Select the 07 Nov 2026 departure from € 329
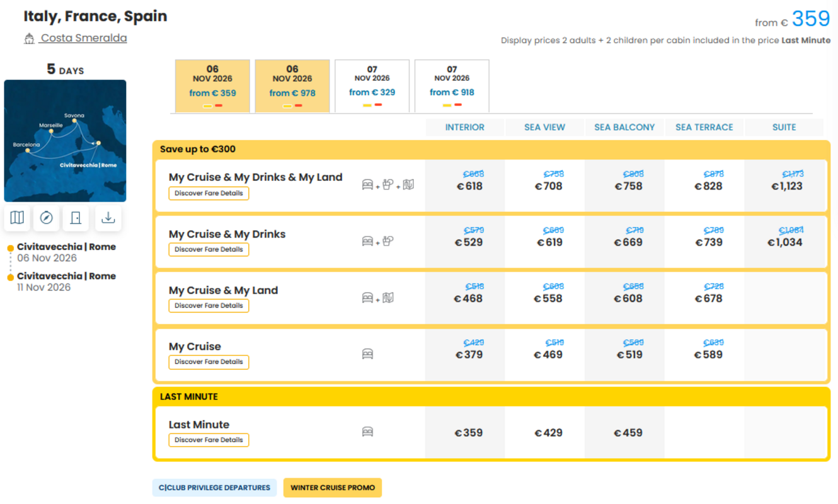 [x=372, y=86]
